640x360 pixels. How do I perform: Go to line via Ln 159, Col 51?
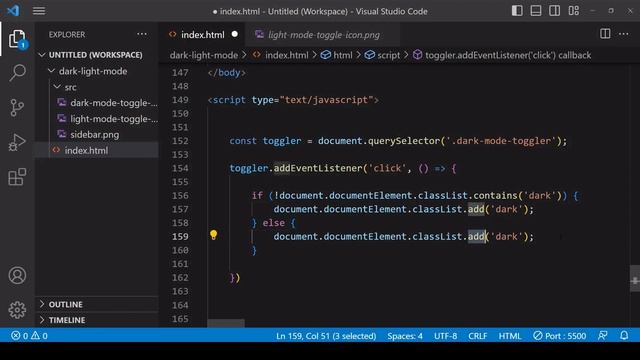coord(326,336)
